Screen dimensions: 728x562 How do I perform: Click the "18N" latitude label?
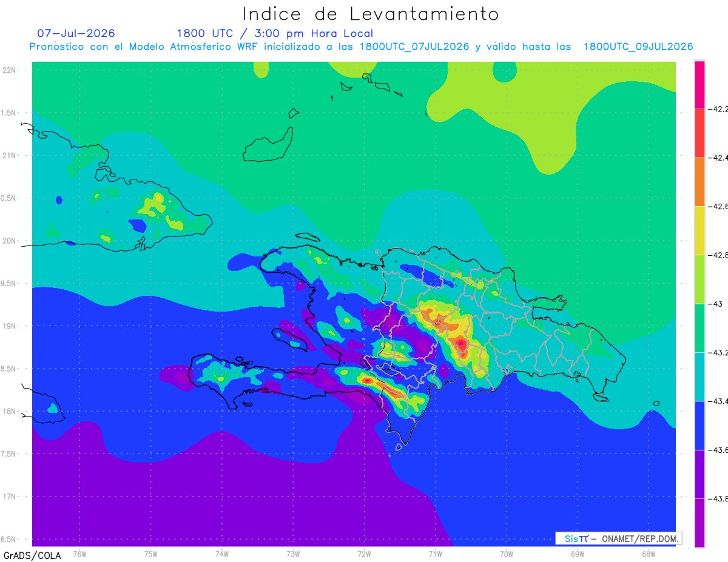click(10, 412)
